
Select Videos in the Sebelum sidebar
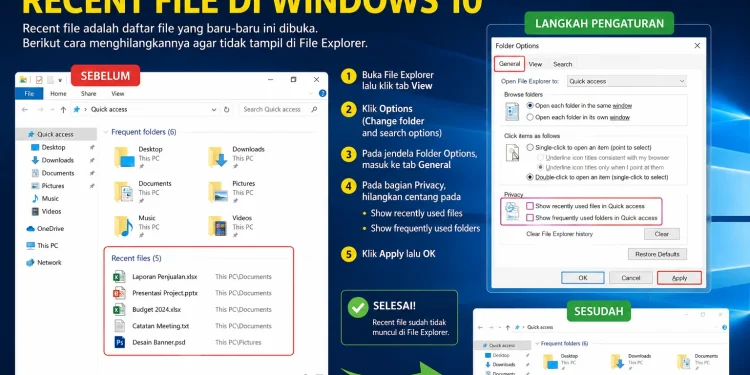[46, 211]
